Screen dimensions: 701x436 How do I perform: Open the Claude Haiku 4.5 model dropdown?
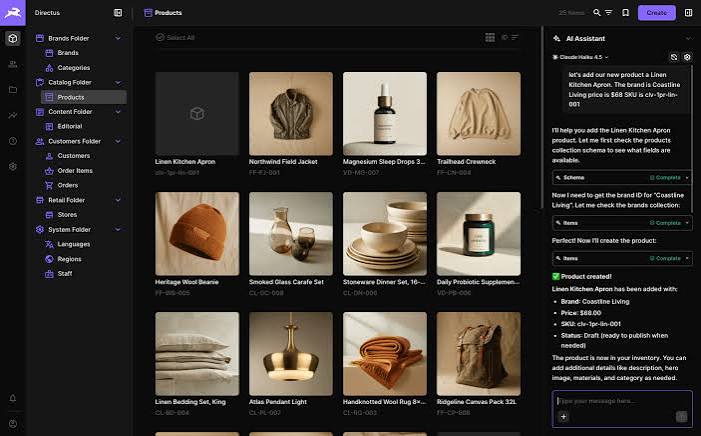click(x=580, y=57)
